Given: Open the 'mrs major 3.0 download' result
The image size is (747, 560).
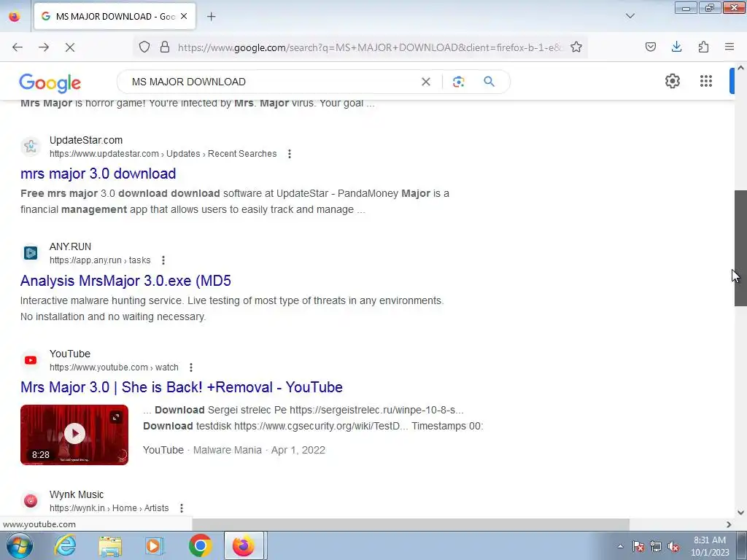Looking at the screenshot, I should coord(98,174).
